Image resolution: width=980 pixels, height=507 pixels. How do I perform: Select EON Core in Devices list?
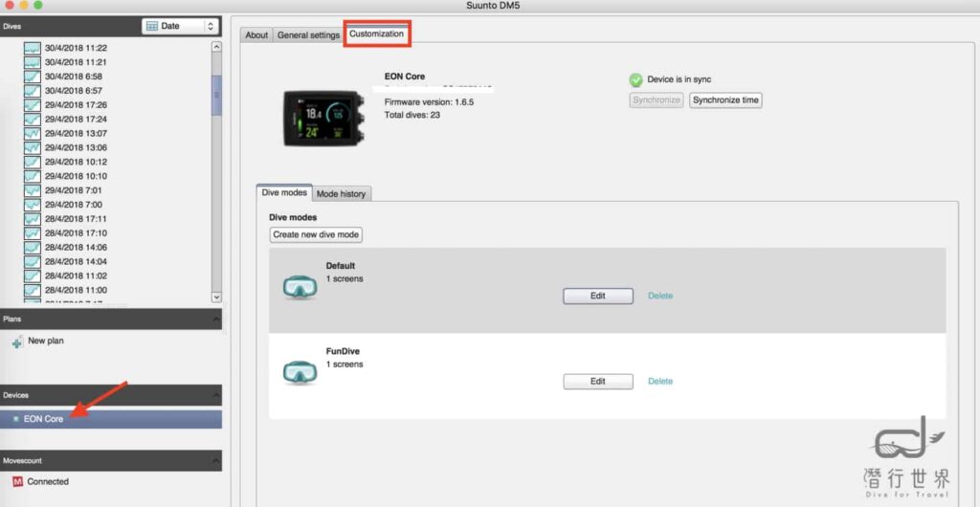click(x=111, y=419)
